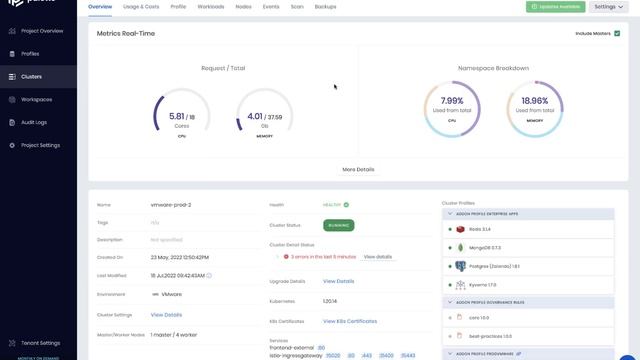Toggle the Include Masters checkbox
This screenshot has height=360, width=640.
(617, 33)
